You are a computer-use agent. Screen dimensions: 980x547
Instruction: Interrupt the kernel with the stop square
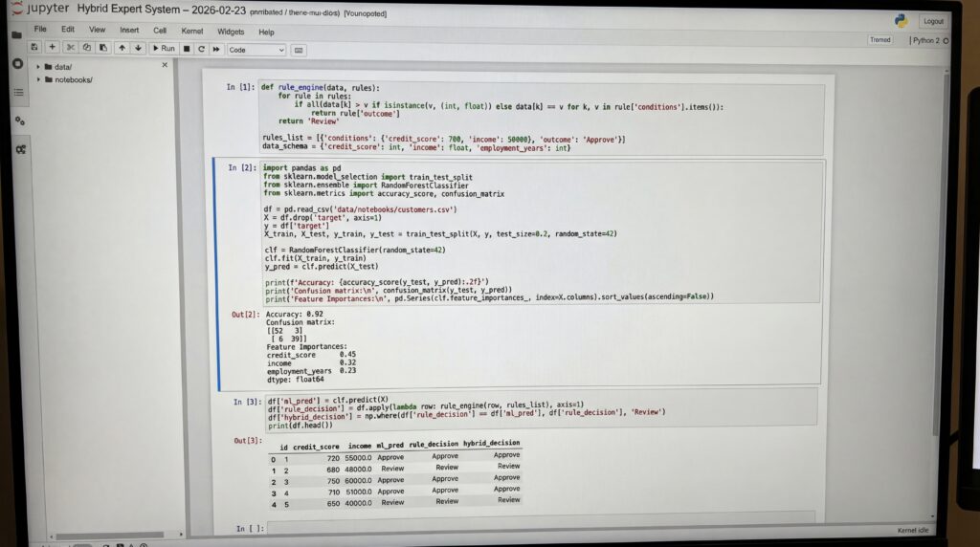[x=187, y=49]
